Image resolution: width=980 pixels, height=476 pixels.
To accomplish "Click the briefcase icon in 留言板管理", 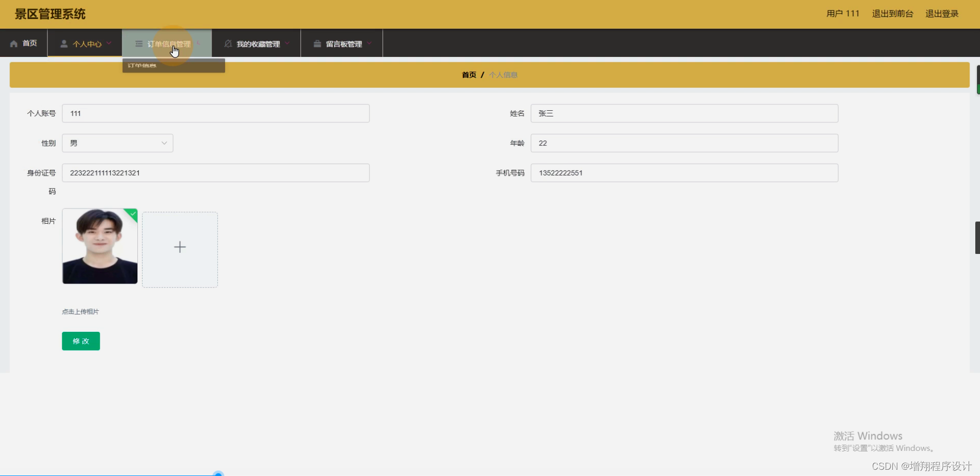I will click(317, 44).
